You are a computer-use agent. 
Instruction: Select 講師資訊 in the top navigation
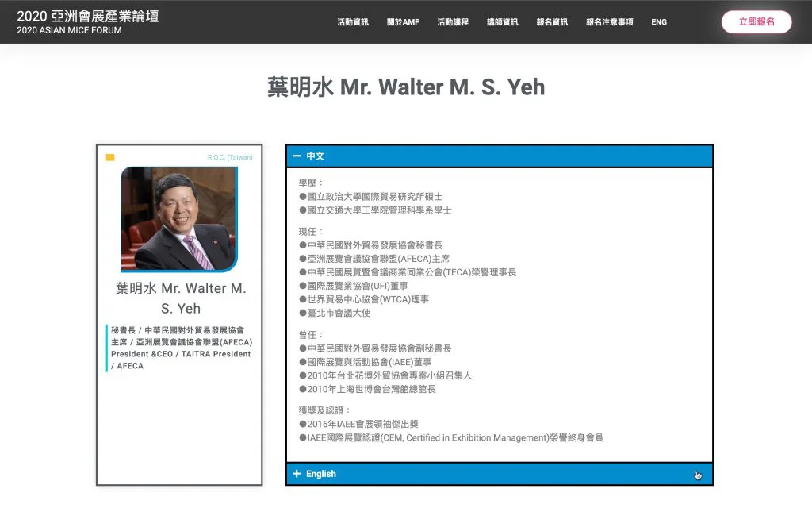[x=503, y=22]
